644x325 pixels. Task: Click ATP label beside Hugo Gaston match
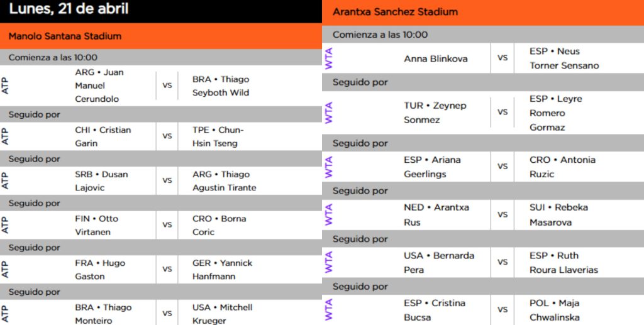[4, 269]
